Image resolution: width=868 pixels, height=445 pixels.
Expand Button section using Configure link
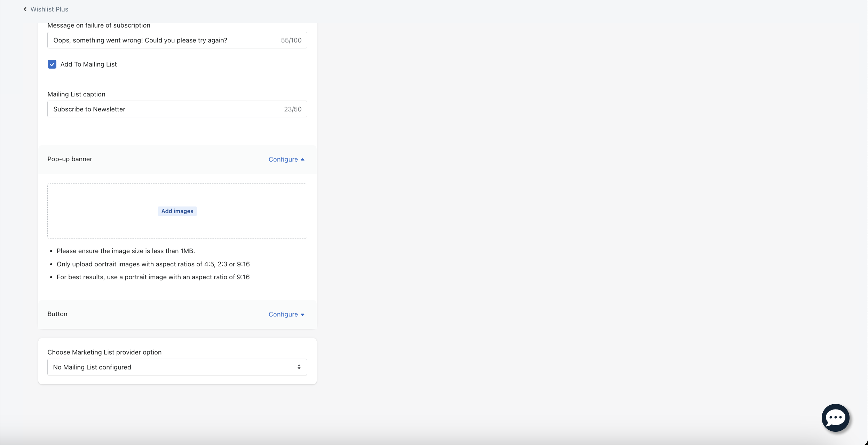coord(283,314)
